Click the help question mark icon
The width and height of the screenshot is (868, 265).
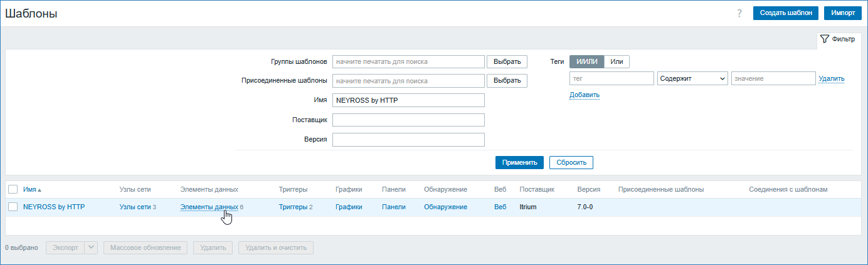739,13
